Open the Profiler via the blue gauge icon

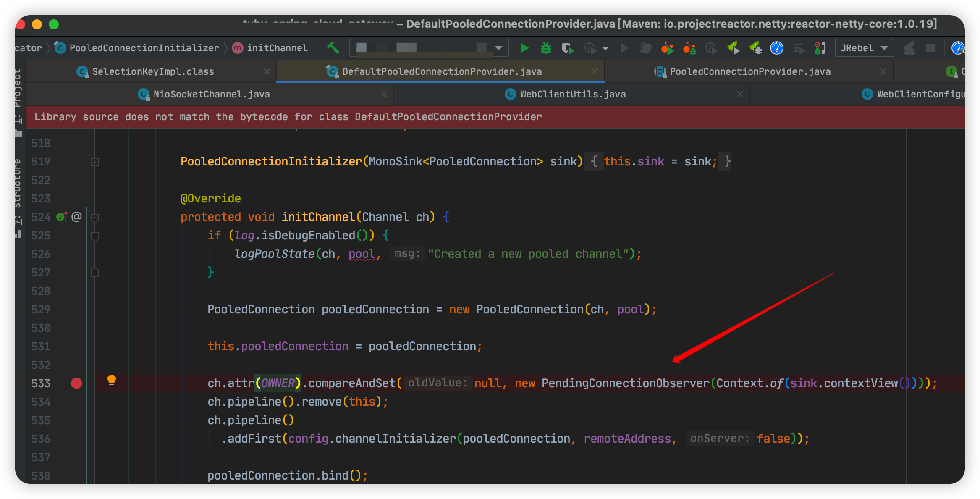coord(777,48)
